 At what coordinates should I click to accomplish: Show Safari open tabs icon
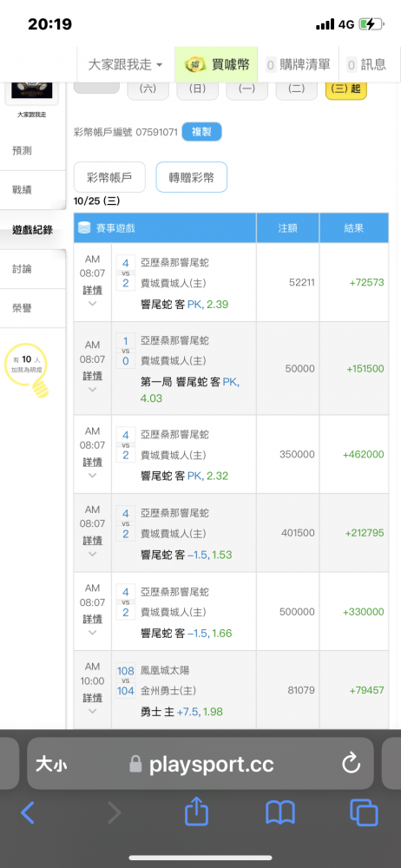[364, 812]
